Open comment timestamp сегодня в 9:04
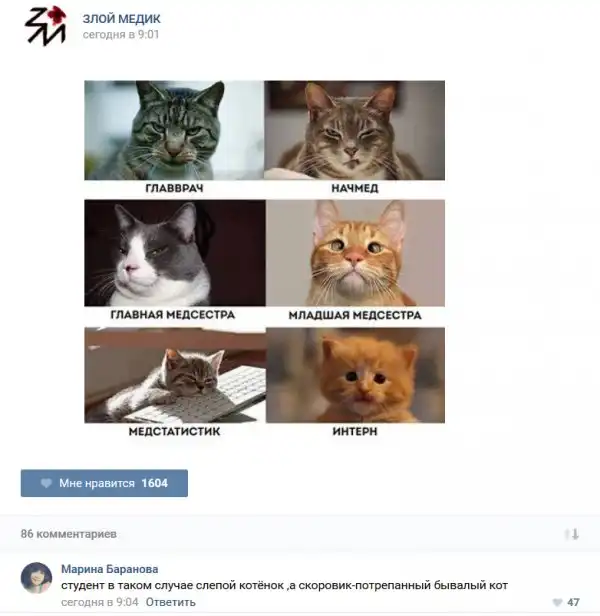The height and width of the screenshot is (616, 600). tap(100, 602)
